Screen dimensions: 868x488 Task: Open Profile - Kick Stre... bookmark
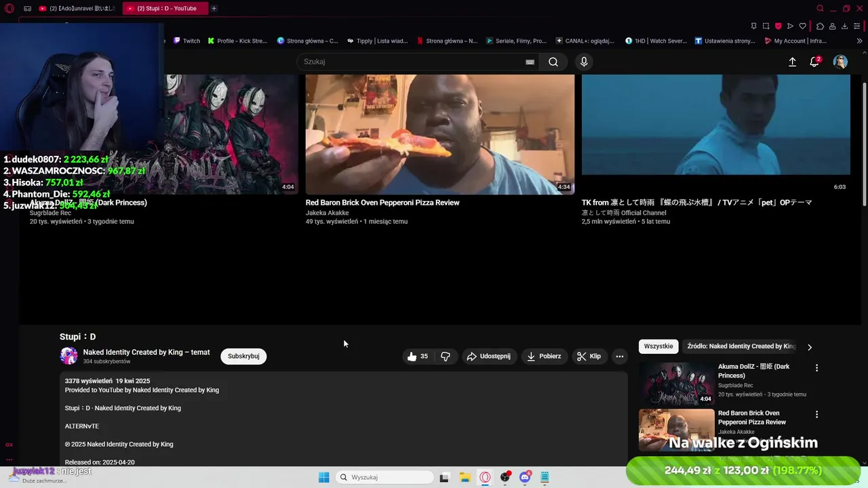237,41
